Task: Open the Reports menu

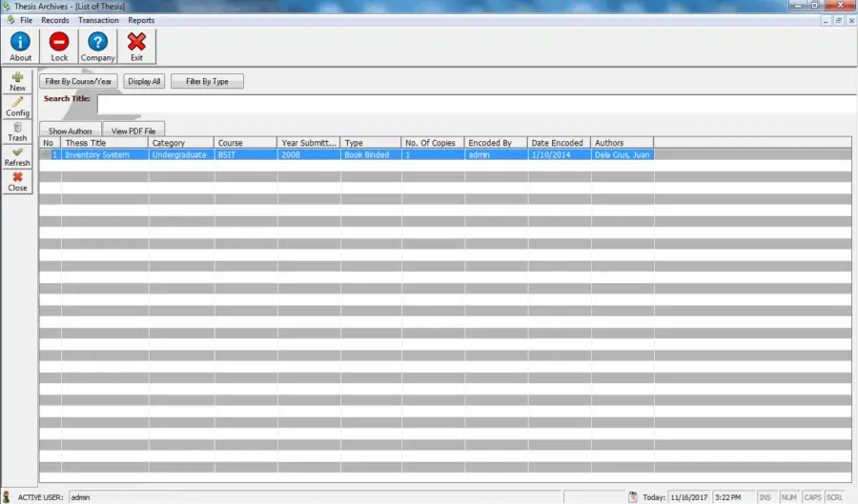Action: pos(141,20)
